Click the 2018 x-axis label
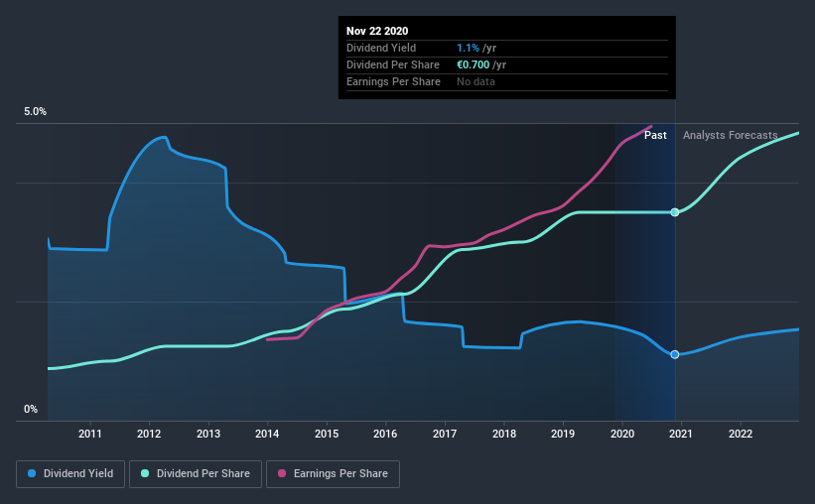The width and height of the screenshot is (815, 504). 504,434
